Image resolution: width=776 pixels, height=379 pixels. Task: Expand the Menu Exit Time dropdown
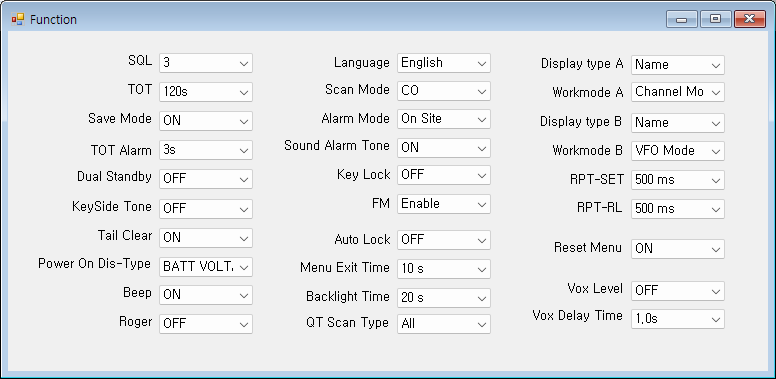coord(444,269)
